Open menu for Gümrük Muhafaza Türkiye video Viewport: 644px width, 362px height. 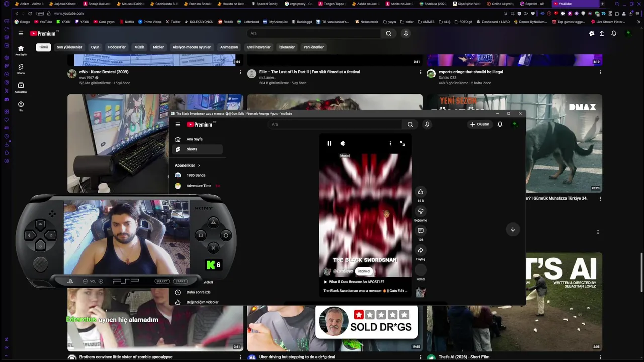(x=600, y=199)
